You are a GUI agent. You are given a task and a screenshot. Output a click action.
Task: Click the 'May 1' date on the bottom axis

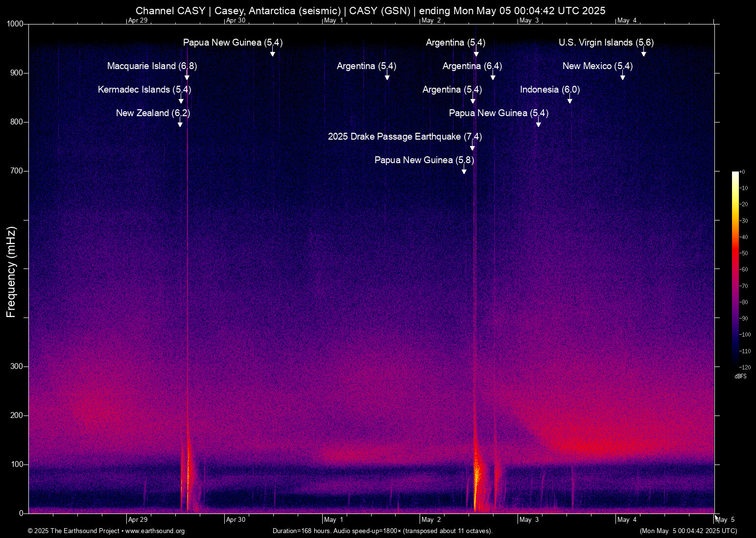tap(333, 520)
